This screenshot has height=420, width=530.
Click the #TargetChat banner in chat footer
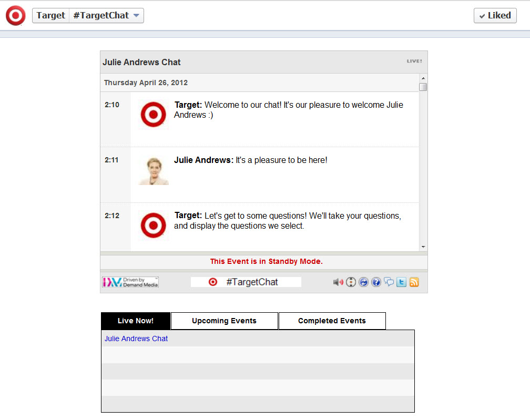[x=246, y=282]
